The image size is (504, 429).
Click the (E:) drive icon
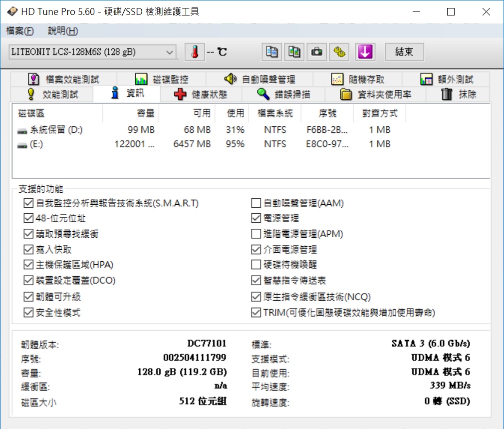point(22,145)
